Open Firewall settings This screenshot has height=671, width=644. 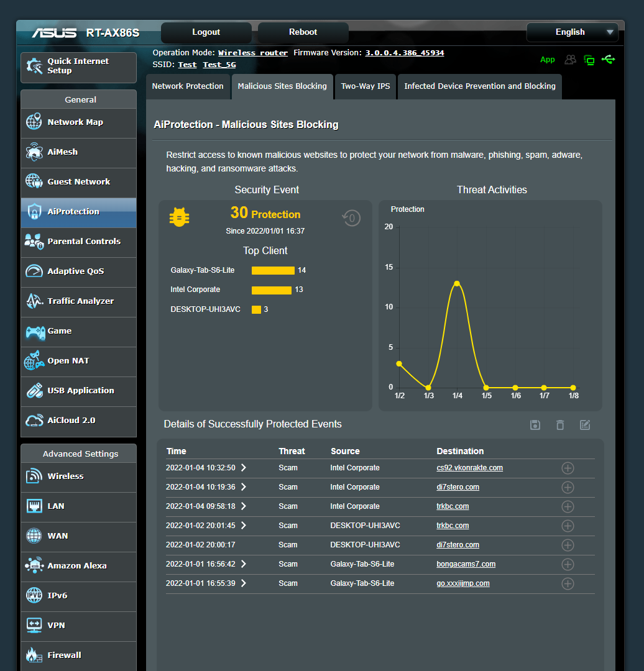coord(78,656)
